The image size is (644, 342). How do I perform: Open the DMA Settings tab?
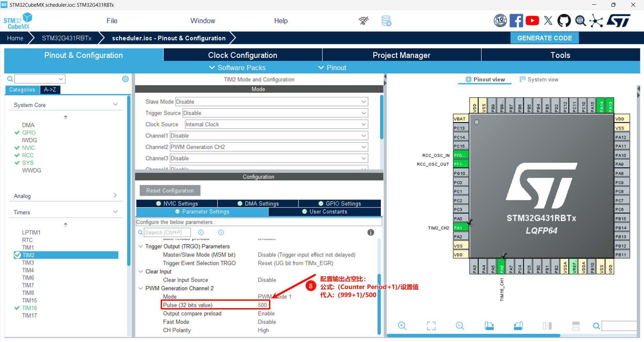258,204
